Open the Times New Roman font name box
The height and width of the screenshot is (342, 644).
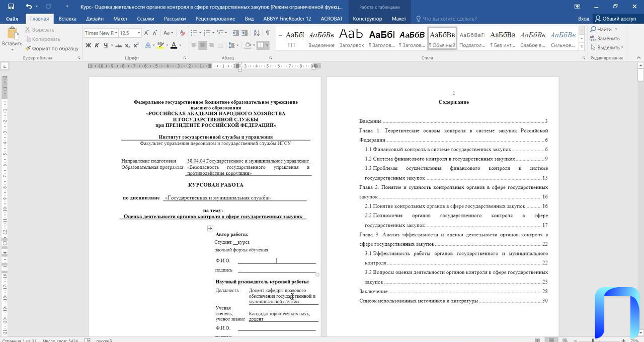click(101, 33)
